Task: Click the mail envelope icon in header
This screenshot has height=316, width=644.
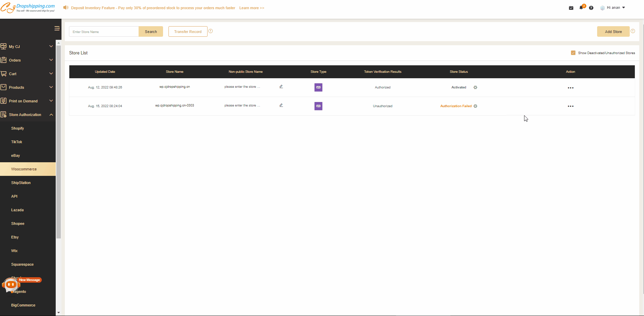Action: point(571,8)
